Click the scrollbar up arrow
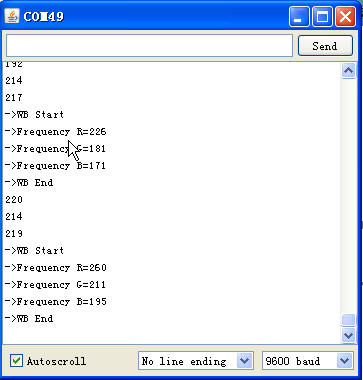The width and height of the screenshot is (363, 380). click(x=348, y=71)
